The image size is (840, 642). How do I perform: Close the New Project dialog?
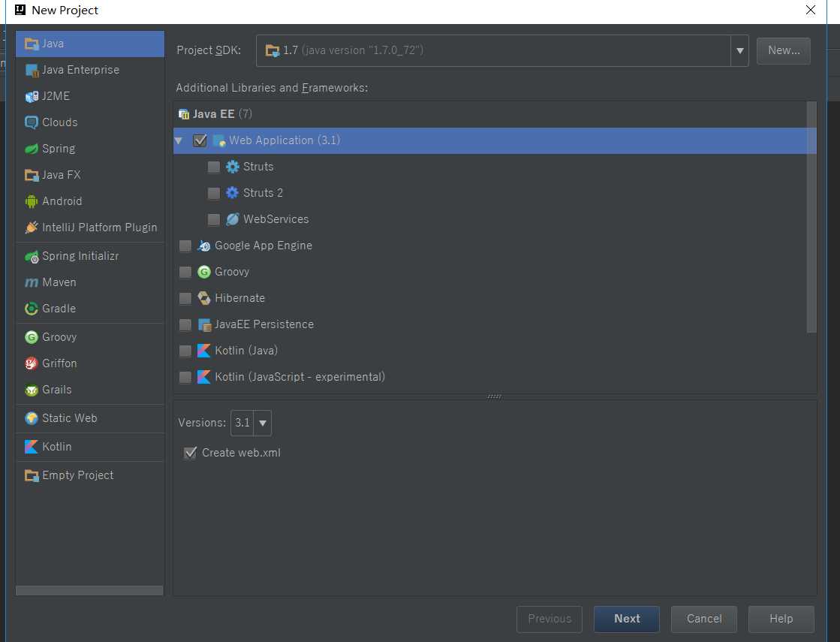811,11
